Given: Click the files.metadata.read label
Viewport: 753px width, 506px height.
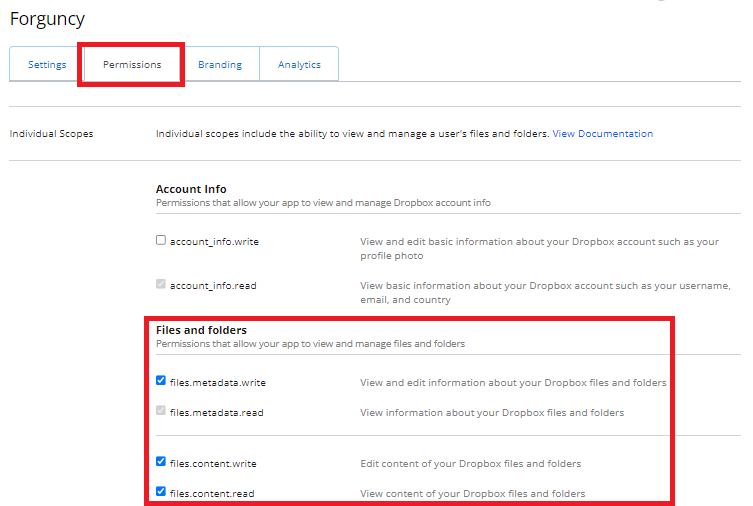Looking at the screenshot, I should coord(217,412).
